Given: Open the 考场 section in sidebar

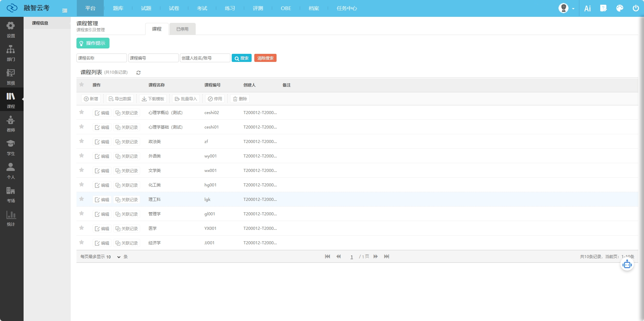Looking at the screenshot, I should [x=11, y=194].
